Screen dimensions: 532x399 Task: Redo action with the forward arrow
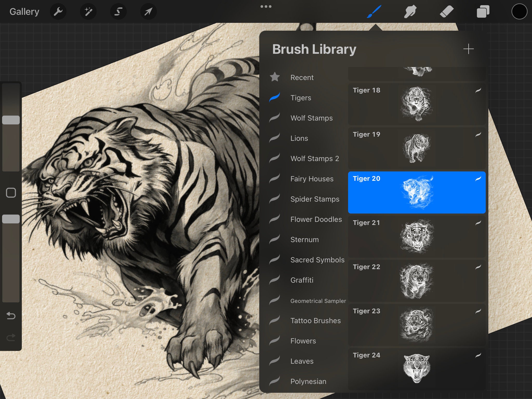tap(11, 337)
